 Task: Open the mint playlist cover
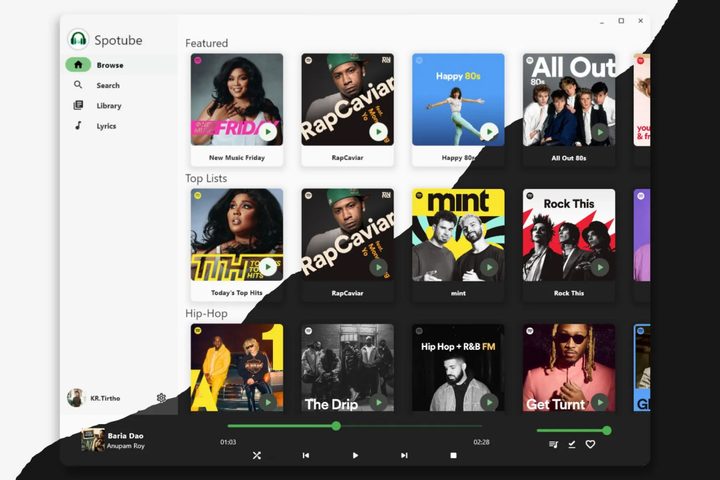458,235
